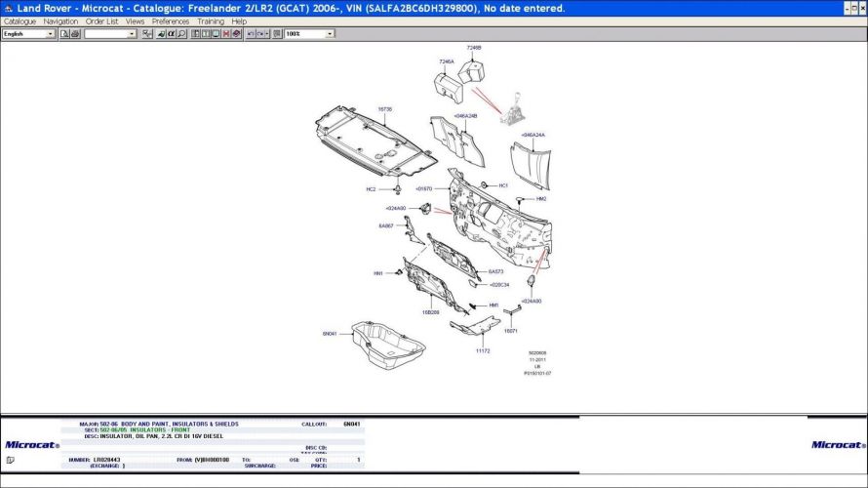The width and height of the screenshot is (868, 488).
Task: Open the Preferences menu
Action: coord(170,21)
